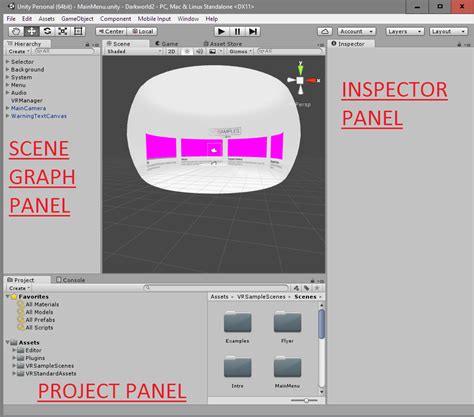Toggle scene effects image icon

point(212,51)
